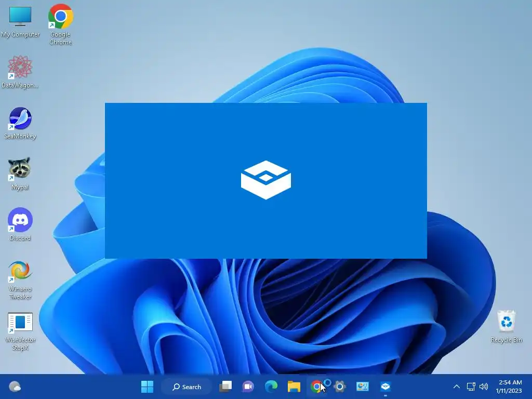
Task: Open the Teams Chat taskbar icon
Action: (x=248, y=387)
